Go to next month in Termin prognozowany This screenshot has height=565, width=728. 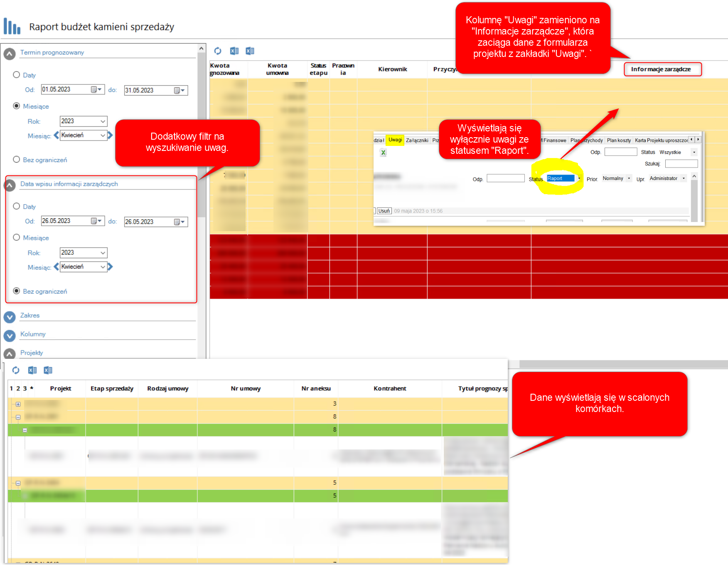(110, 135)
